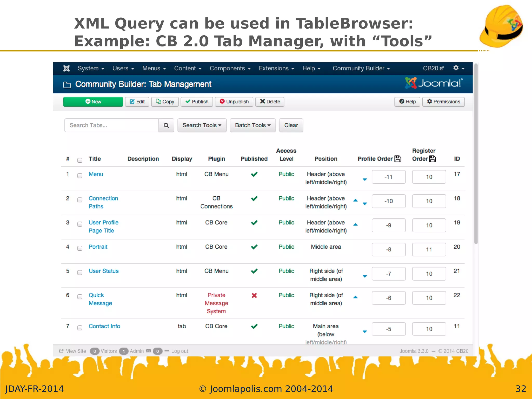This screenshot has height=399, width=532.
Task: Click the search magnifier button
Action: 166,125
